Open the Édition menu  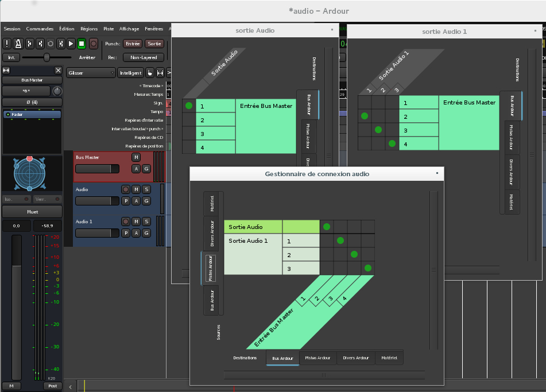[x=67, y=29]
